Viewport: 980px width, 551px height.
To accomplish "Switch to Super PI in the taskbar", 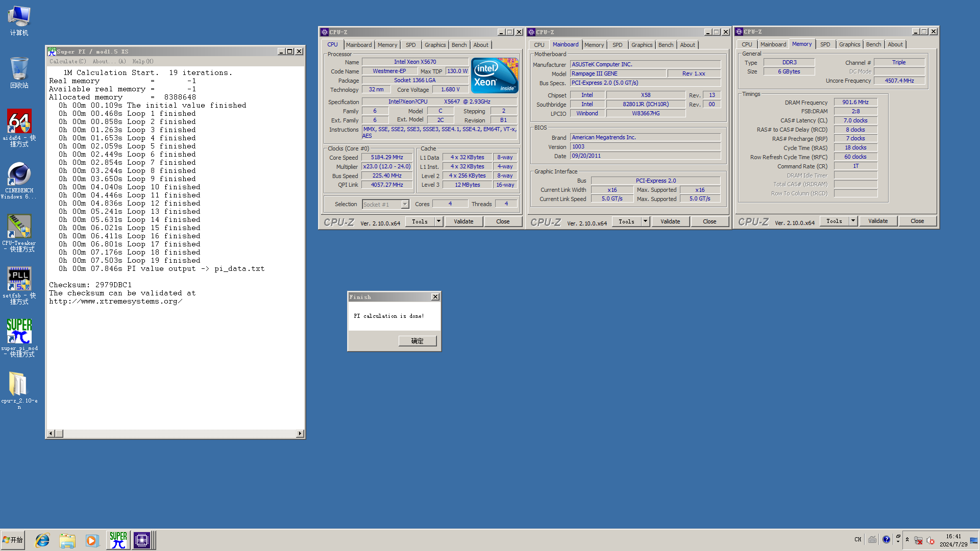I will 118,540.
